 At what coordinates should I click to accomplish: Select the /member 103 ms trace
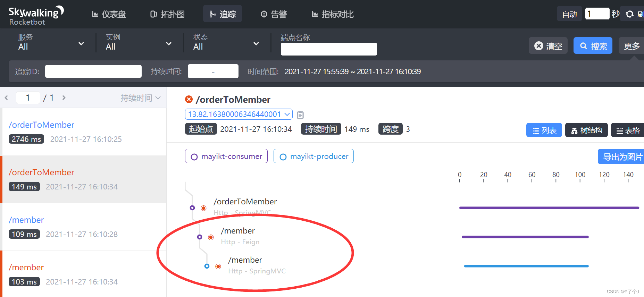pos(83,273)
